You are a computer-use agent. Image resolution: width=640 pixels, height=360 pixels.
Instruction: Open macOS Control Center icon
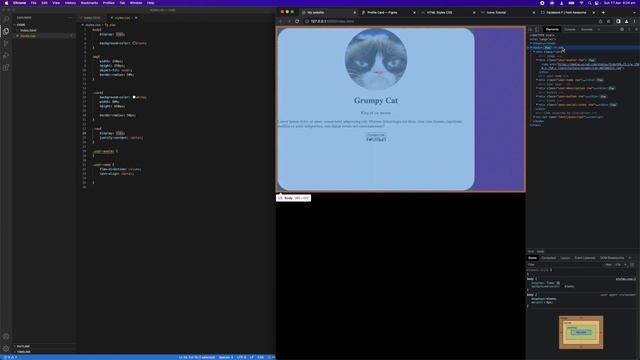[x=597, y=3]
